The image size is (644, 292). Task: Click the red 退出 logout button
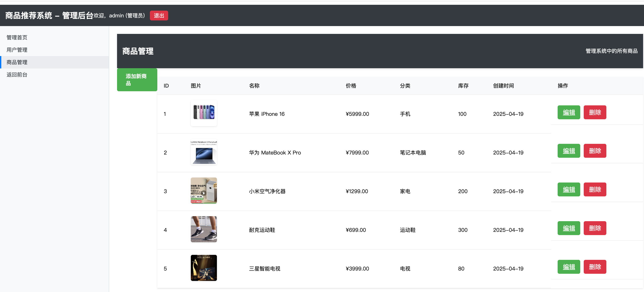click(159, 15)
